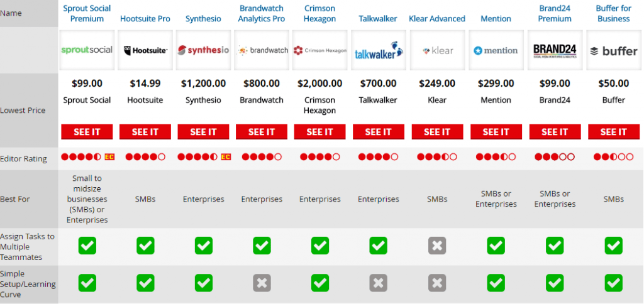Click the Synthesio logo thumbnail
The height and width of the screenshot is (304, 644).
point(203,50)
